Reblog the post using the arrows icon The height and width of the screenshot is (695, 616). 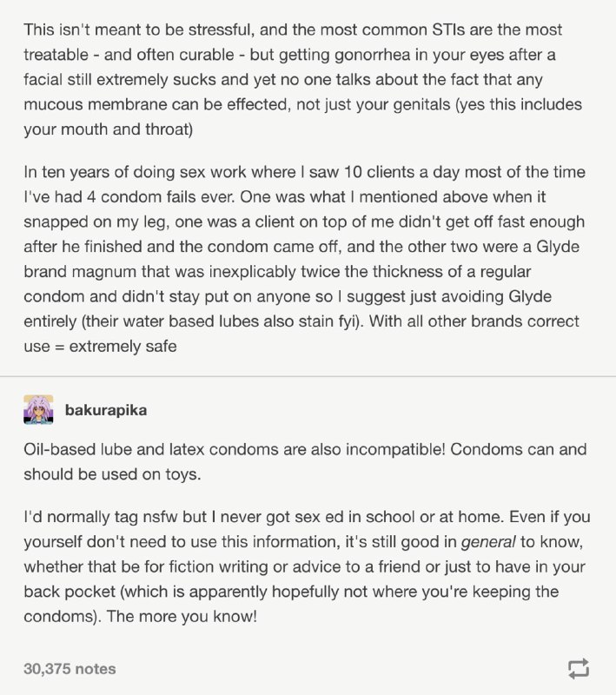click(579, 668)
